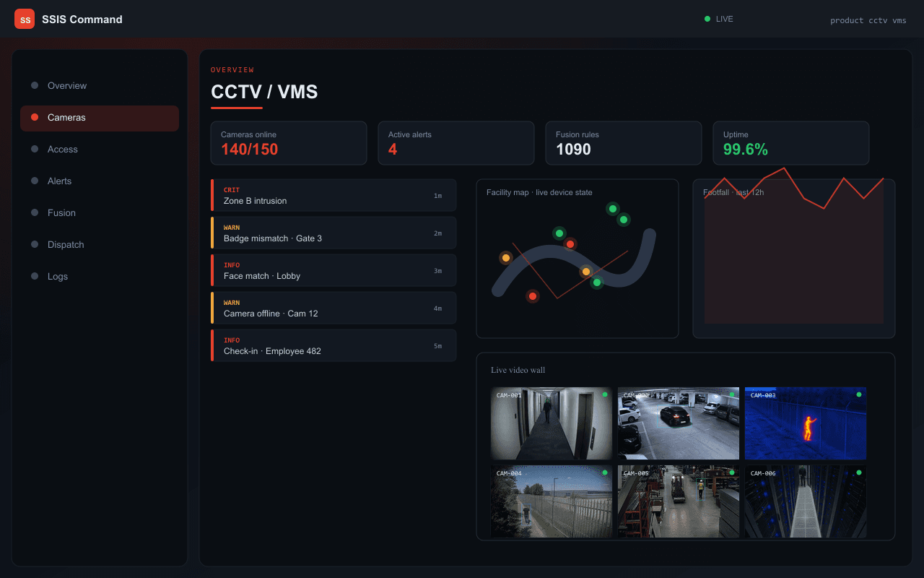Select the Camera offline Cam 12 alert
The width and height of the screenshot is (924, 578).
[x=334, y=308]
